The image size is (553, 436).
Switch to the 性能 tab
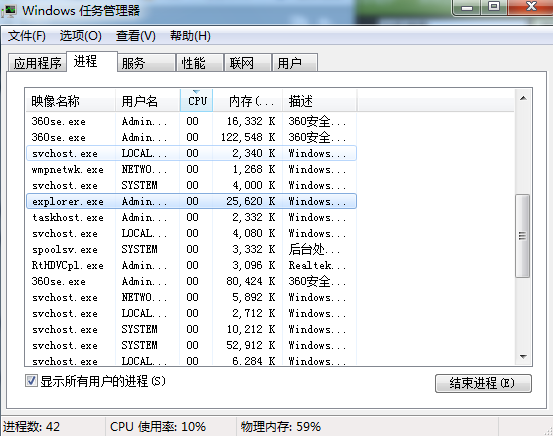pos(200,63)
